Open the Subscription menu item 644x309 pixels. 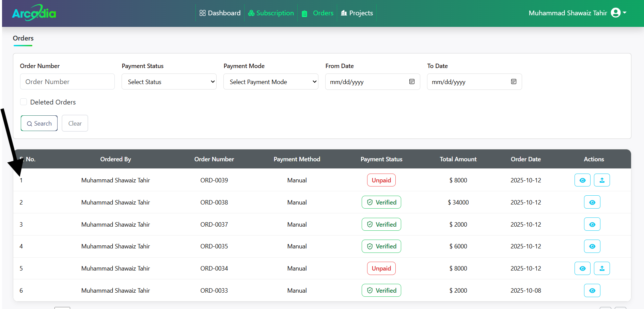point(271,13)
